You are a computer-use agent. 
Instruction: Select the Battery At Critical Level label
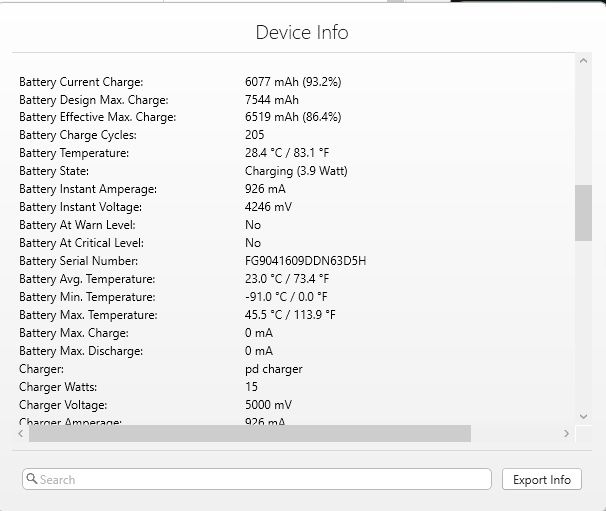point(81,243)
